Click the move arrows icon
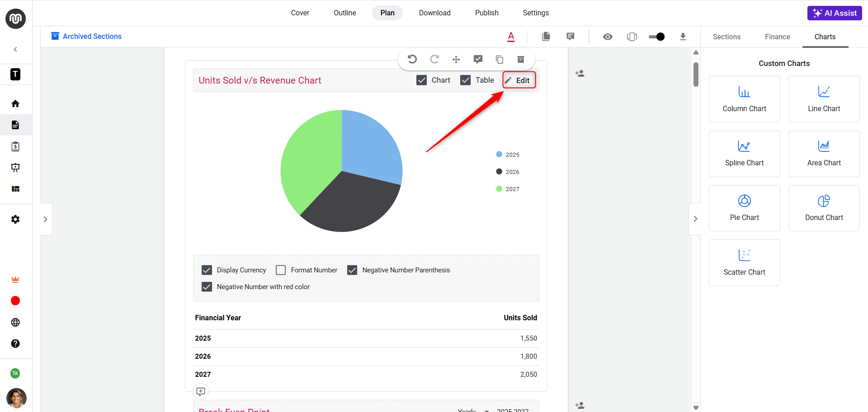Viewport: 868px width, 412px height. tap(456, 60)
